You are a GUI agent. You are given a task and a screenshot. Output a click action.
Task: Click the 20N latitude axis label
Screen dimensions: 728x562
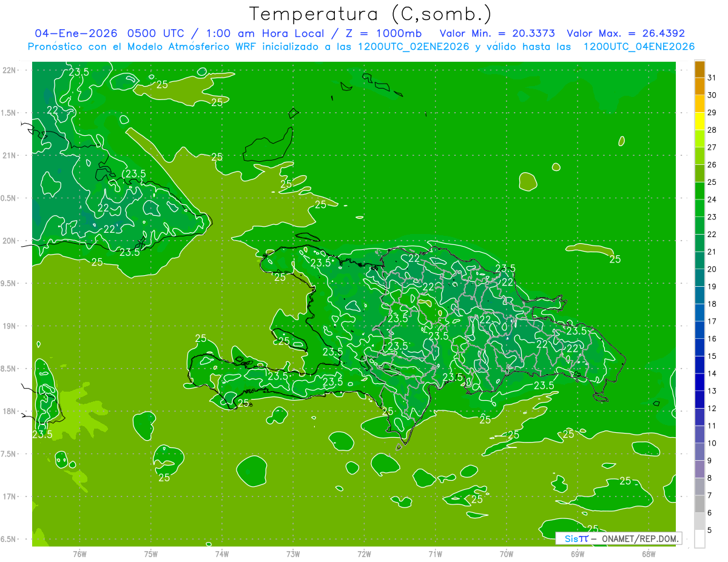pyautogui.click(x=10, y=241)
